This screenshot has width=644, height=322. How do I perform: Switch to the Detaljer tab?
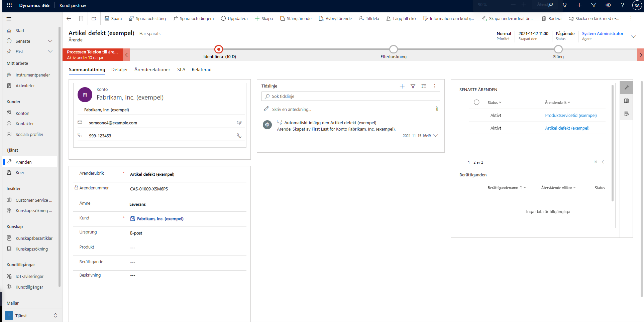(x=119, y=69)
